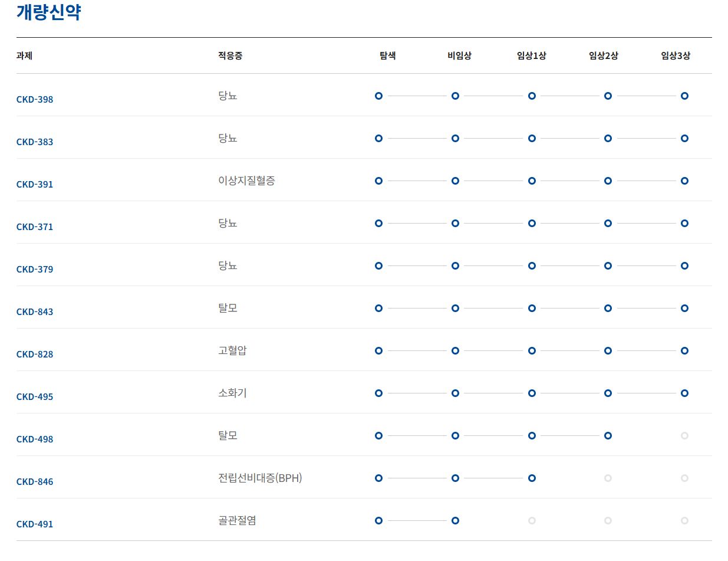
Task: Click CKD-828 비임상 stage marker
Action: pos(455,350)
